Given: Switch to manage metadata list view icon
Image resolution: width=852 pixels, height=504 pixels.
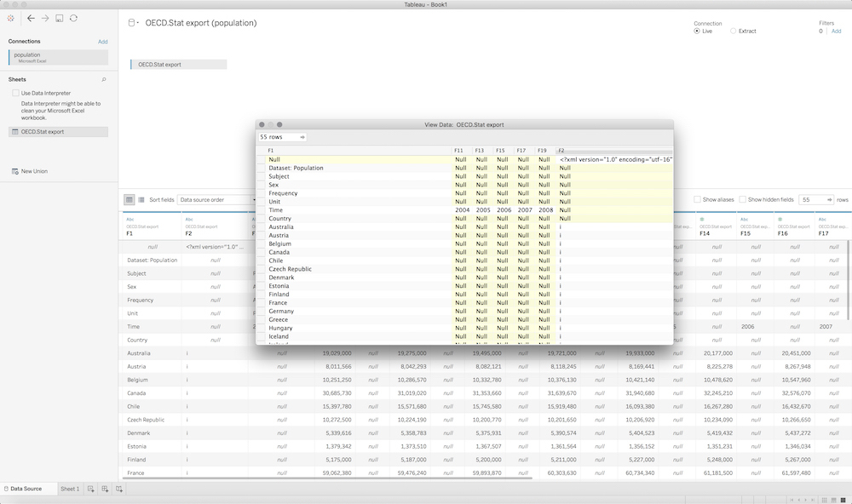Looking at the screenshot, I should (141, 200).
